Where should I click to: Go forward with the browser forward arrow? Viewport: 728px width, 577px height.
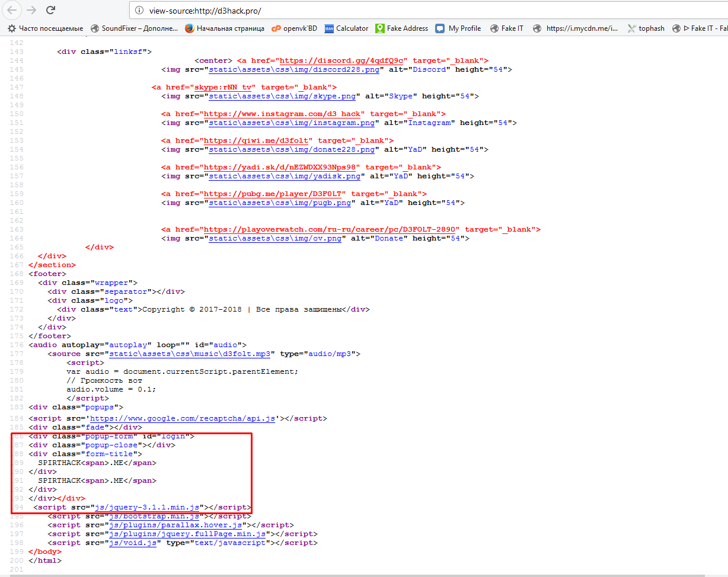pyautogui.click(x=32, y=9)
